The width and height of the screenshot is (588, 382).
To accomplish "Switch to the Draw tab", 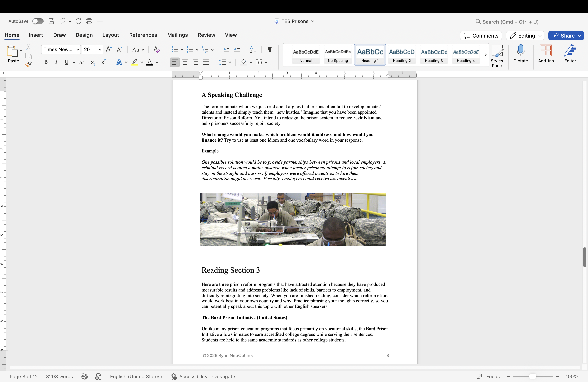I will click(x=60, y=35).
